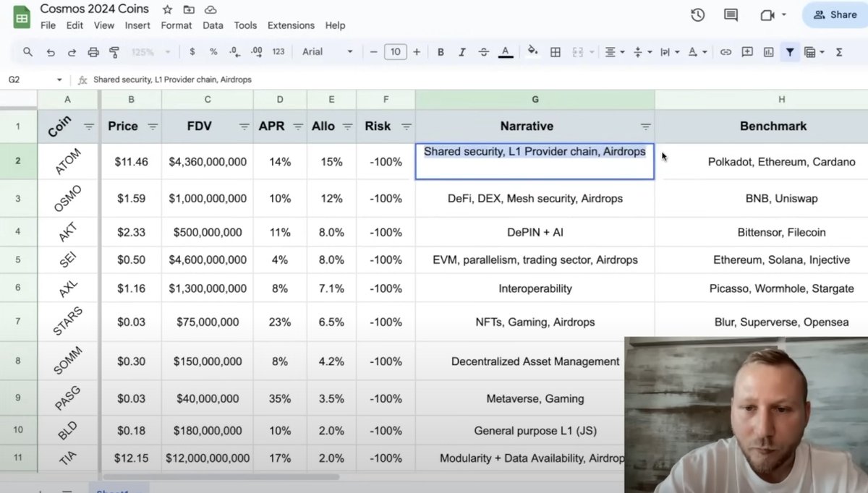Image resolution: width=868 pixels, height=493 pixels.
Task: Redo the last action
Action: (72, 52)
